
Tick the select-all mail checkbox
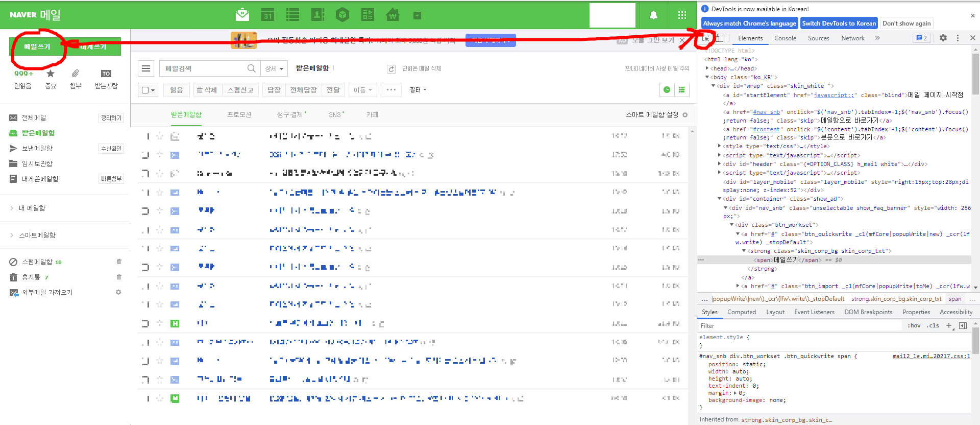[x=145, y=90]
